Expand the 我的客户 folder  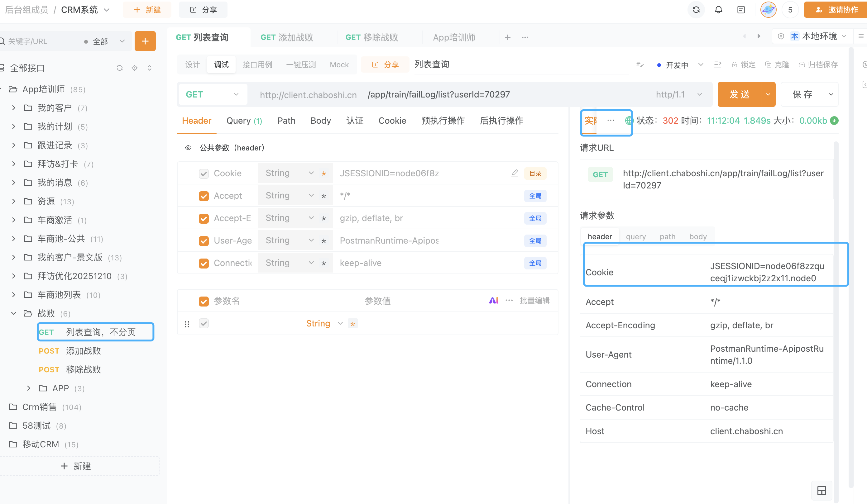point(14,108)
